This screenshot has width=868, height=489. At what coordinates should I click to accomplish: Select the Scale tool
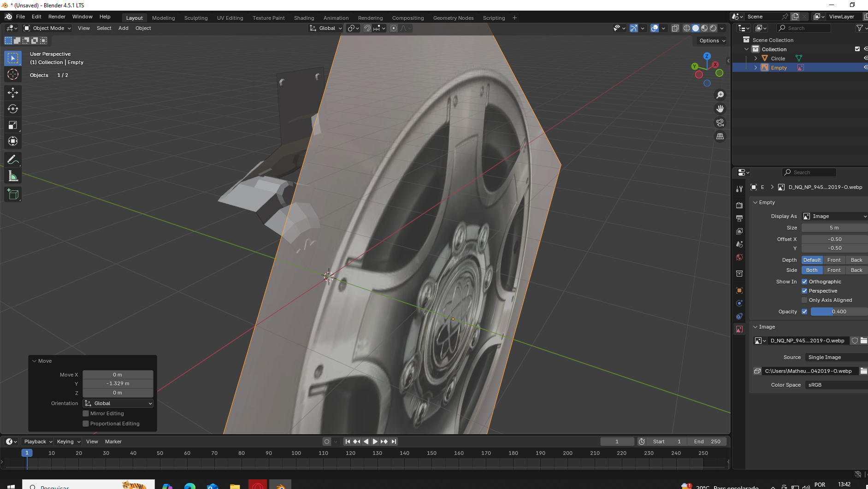(13, 125)
